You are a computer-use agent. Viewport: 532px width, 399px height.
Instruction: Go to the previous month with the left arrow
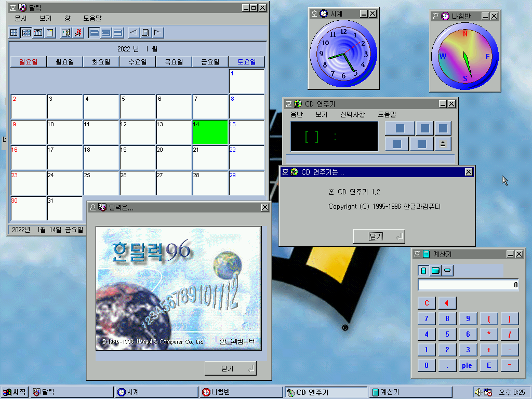point(134,33)
